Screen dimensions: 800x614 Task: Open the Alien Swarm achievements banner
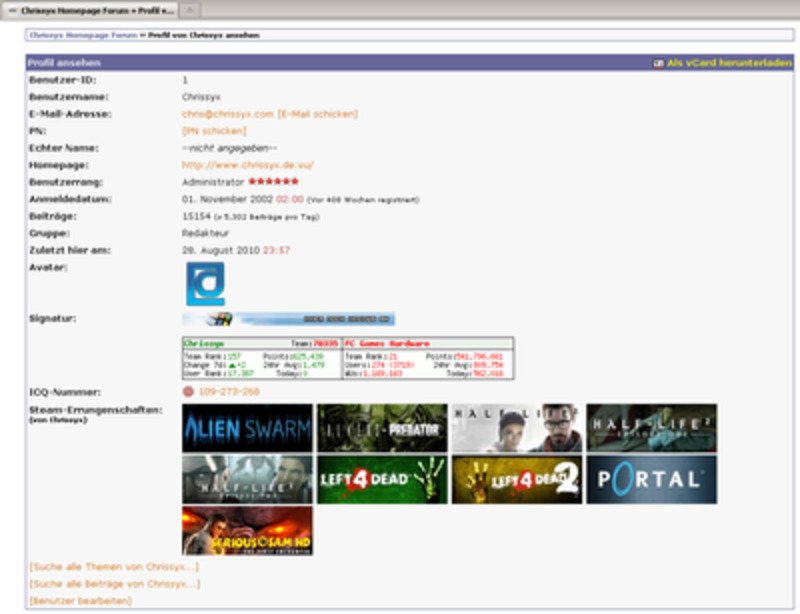click(247, 428)
